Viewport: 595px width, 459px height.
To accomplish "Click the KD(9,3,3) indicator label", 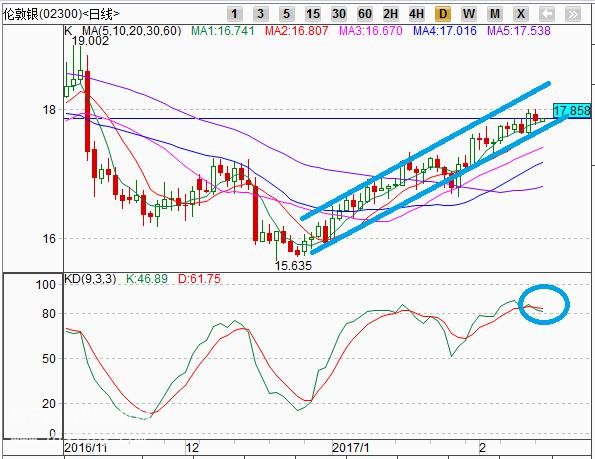I will (x=90, y=279).
